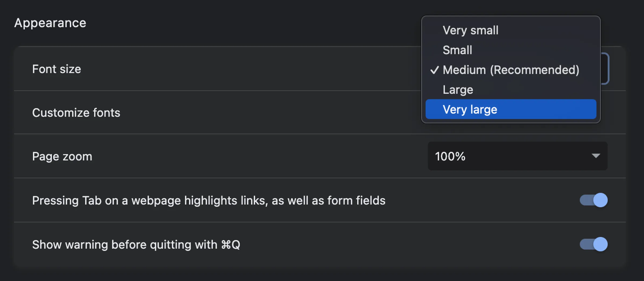The height and width of the screenshot is (281, 644).
Task: Toggle off the warning before quitting with ⌘Q
Action: point(594,244)
